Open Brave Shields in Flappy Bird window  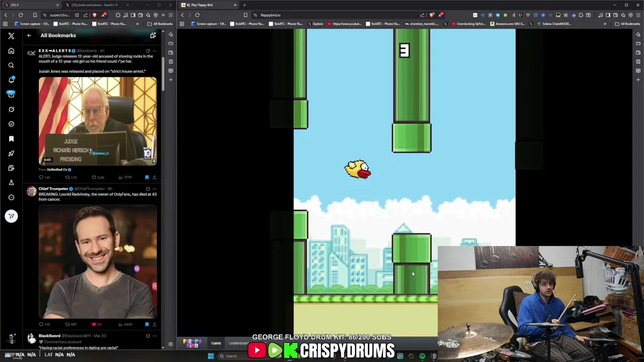[432, 15]
